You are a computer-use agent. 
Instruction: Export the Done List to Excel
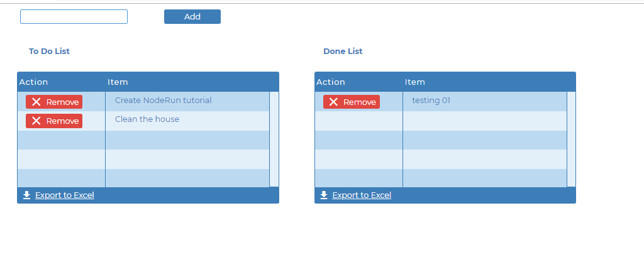[x=362, y=195]
